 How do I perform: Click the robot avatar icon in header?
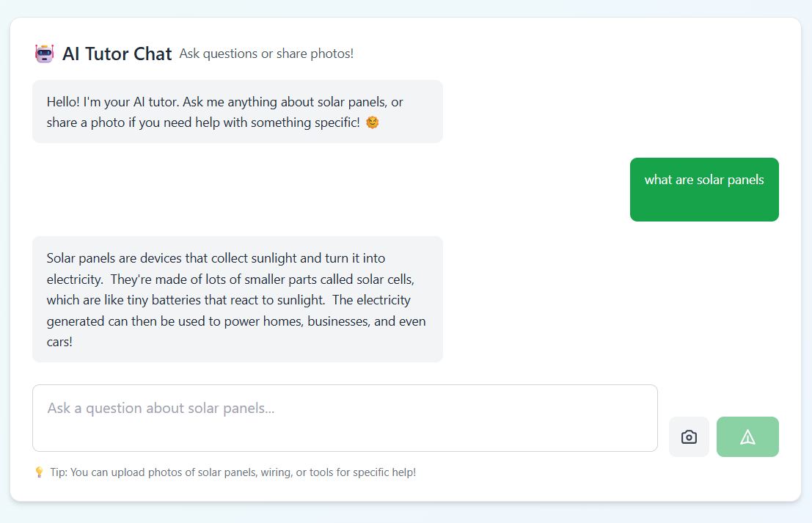tap(45, 54)
